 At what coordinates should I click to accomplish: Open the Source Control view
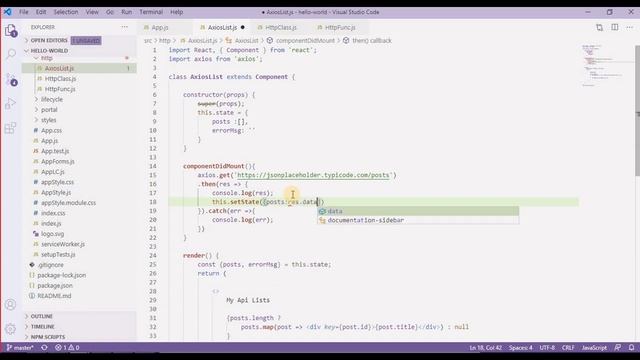click(11, 79)
